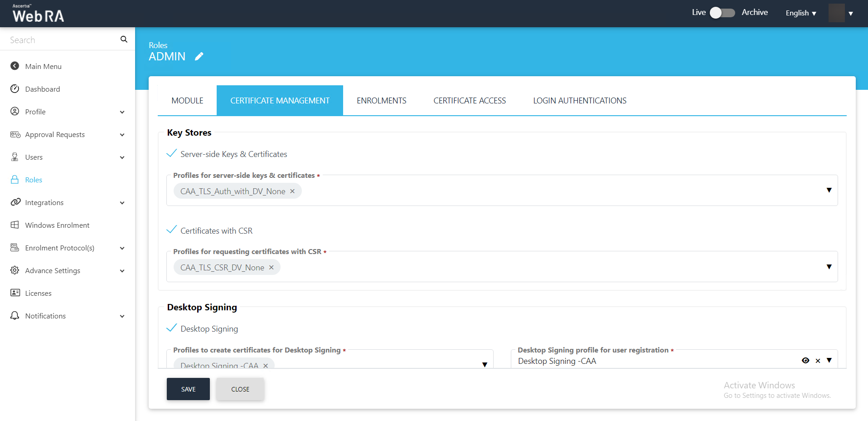
Task: Expand the Approval Requests submenu
Action: pos(122,135)
